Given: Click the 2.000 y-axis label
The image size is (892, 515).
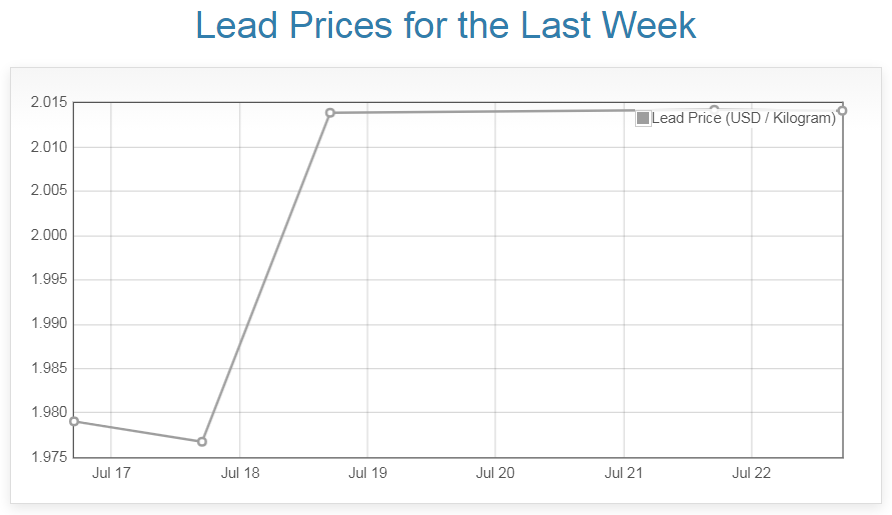Looking at the screenshot, I should pos(48,236).
